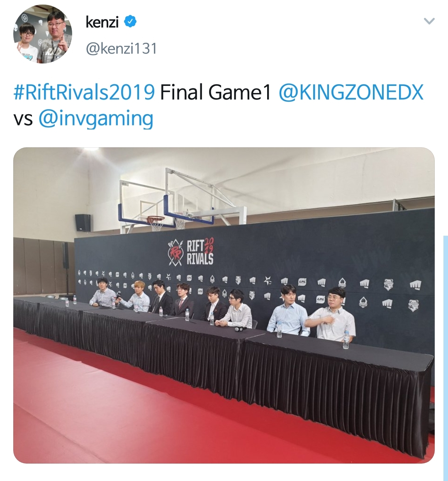Open the @invgaming mention

point(96,119)
